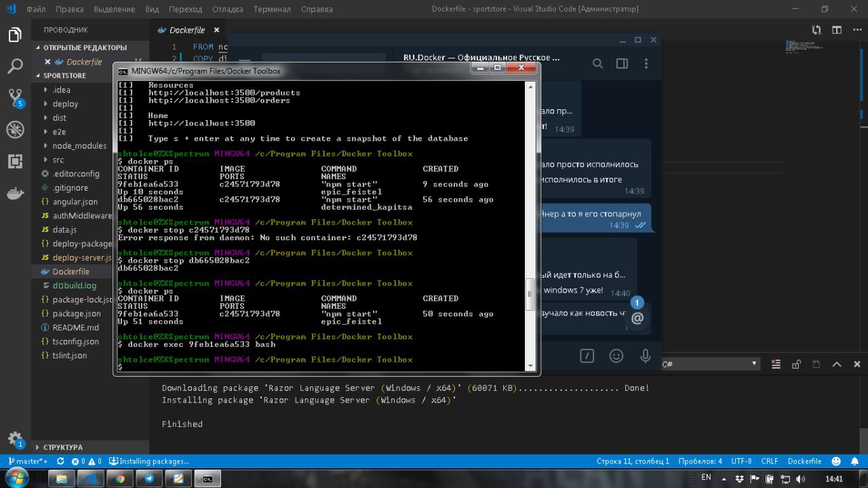Expand the deploy folder

pos(65,104)
